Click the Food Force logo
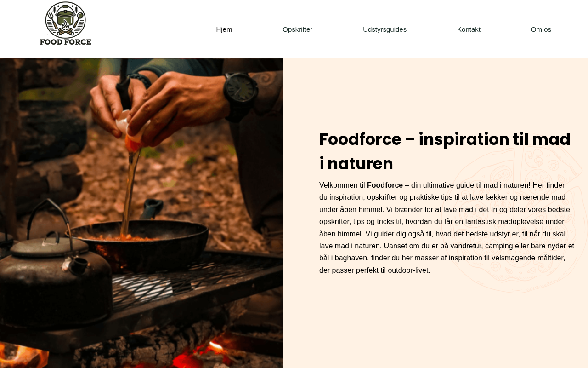 (x=66, y=23)
